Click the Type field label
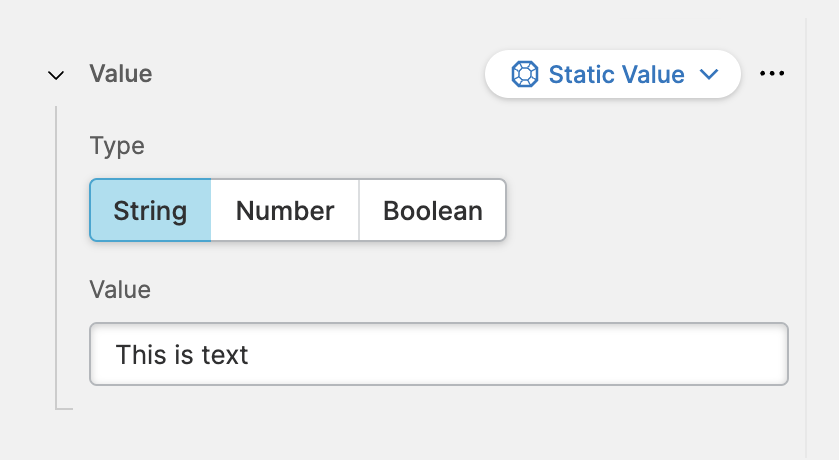The image size is (839, 460). point(117,146)
